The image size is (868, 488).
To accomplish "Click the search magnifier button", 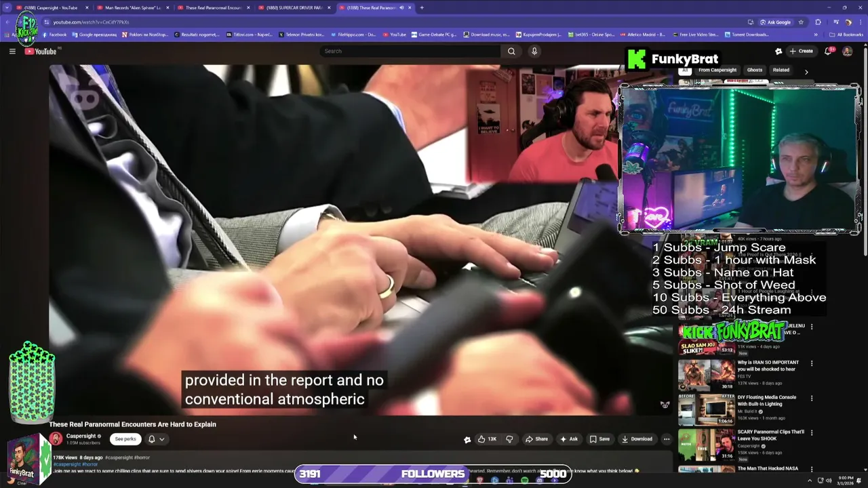I will (511, 51).
